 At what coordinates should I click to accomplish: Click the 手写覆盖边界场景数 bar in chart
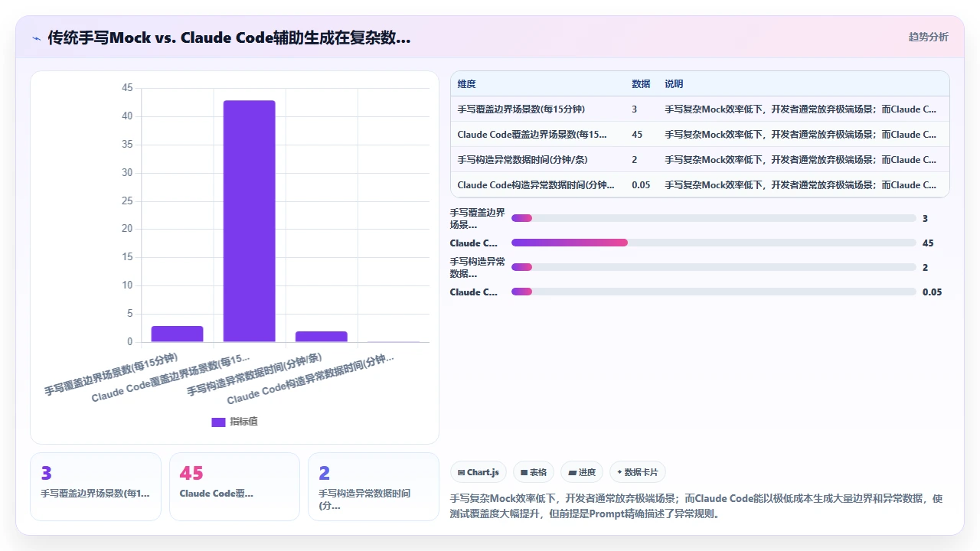[x=177, y=334]
